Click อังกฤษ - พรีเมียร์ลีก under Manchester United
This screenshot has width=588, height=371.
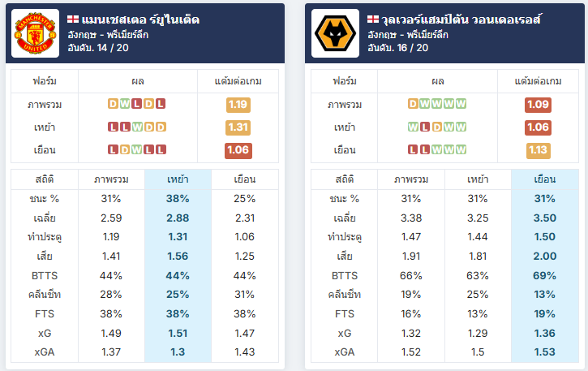click(x=108, y=35)
